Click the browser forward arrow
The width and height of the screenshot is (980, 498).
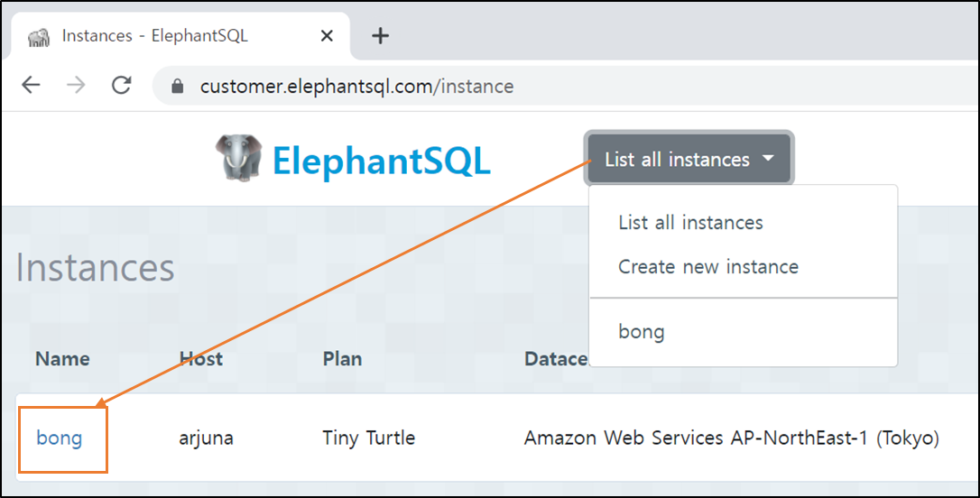(x=76, y=85)
